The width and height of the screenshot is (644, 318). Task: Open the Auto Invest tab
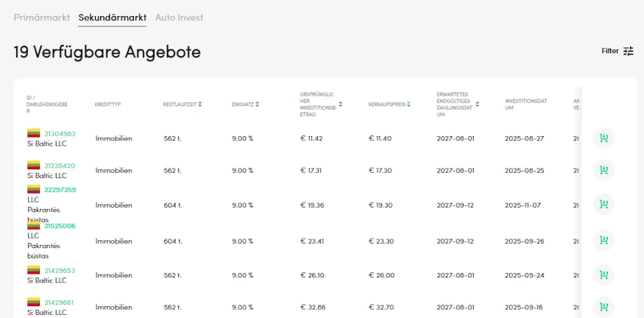[x=179, y=18]
